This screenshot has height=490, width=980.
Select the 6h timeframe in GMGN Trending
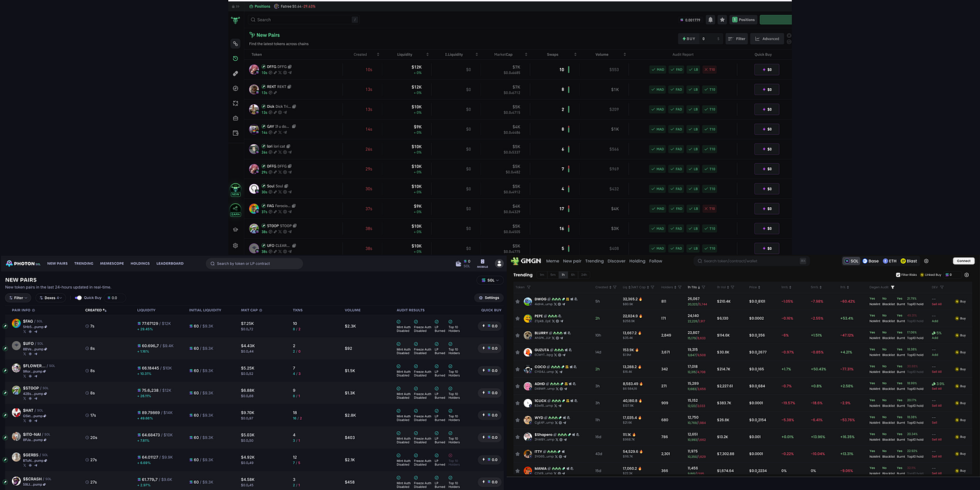[x=573, y=275]
